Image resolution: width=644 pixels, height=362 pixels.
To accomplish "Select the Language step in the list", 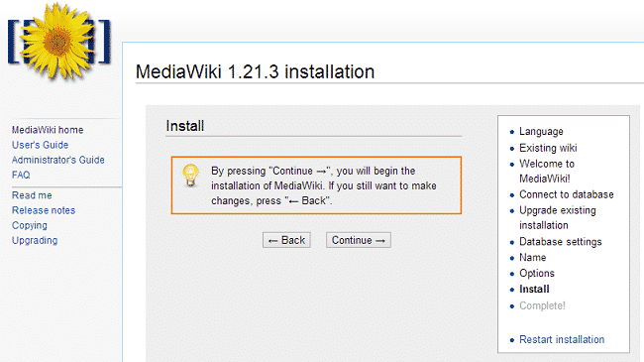I will [541, 132].
